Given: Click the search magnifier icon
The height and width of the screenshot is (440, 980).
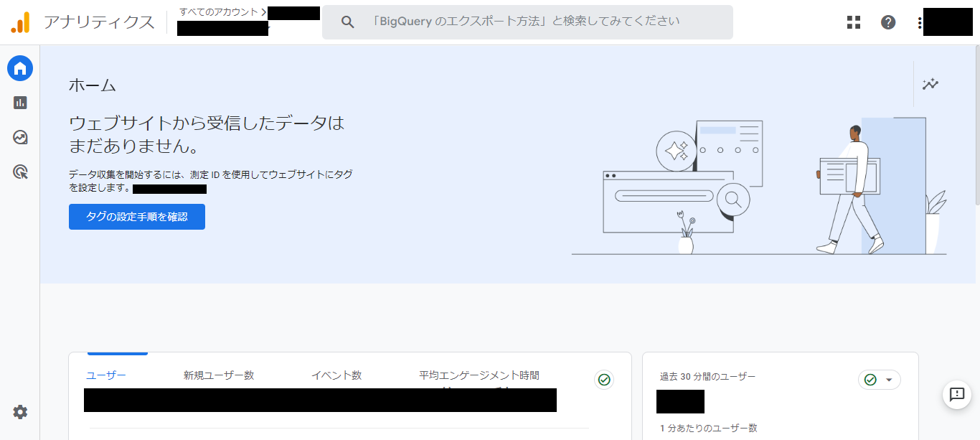Looking at the screenshot, I should click(348, 22).
